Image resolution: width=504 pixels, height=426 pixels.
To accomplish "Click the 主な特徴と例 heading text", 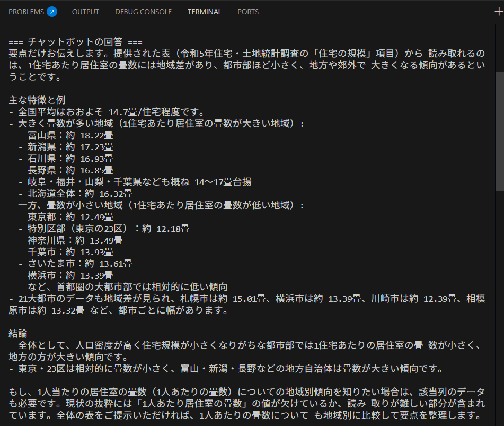I will [37, 100].
